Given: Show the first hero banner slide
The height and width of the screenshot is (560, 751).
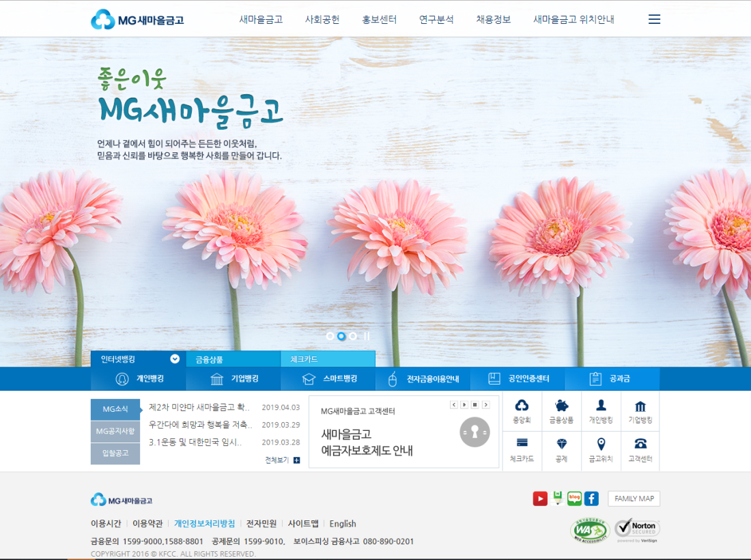Looking at the screenshot, I should coord(330,336).
